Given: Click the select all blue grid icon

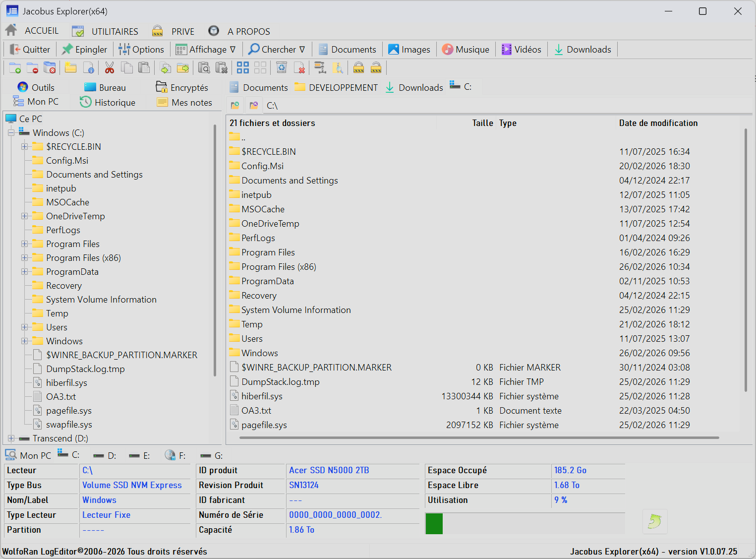Looking at the screenshot, I should (x=242, y=67).
